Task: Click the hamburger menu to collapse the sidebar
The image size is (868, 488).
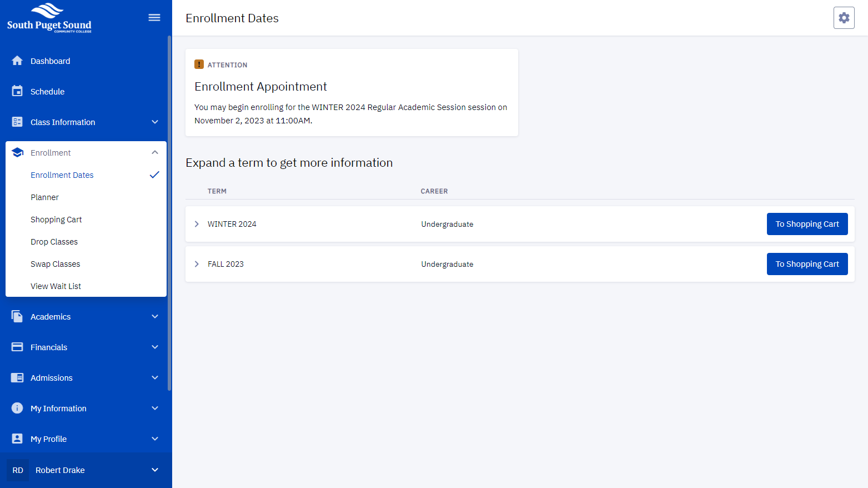Action: pos(154,17)
